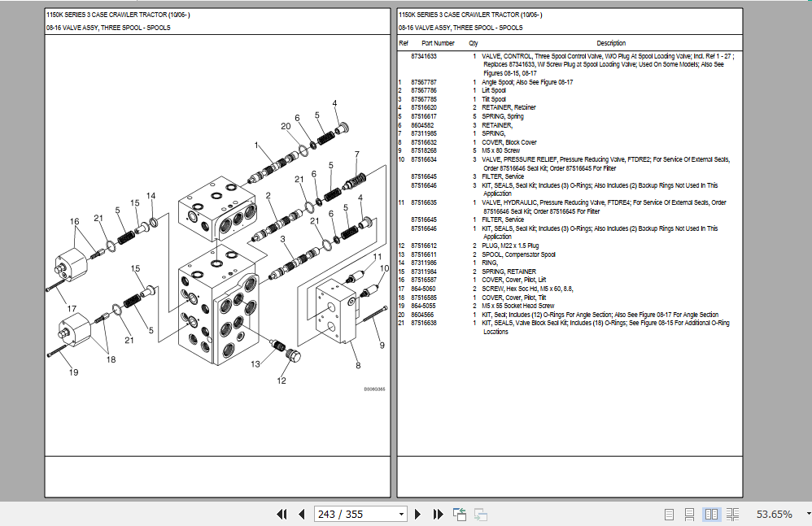Screen dimensions: 812x526
Task: Click the COVER, Block Cover description
Action: (x=509, y=142)
